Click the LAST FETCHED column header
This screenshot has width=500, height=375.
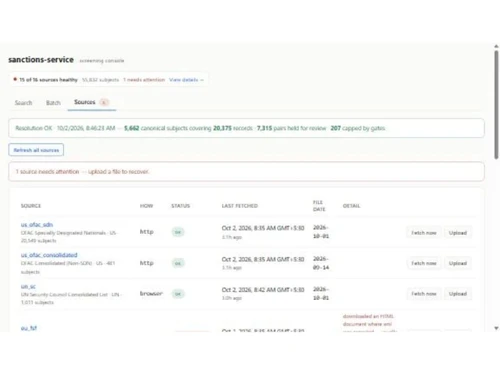coord(240,206)
